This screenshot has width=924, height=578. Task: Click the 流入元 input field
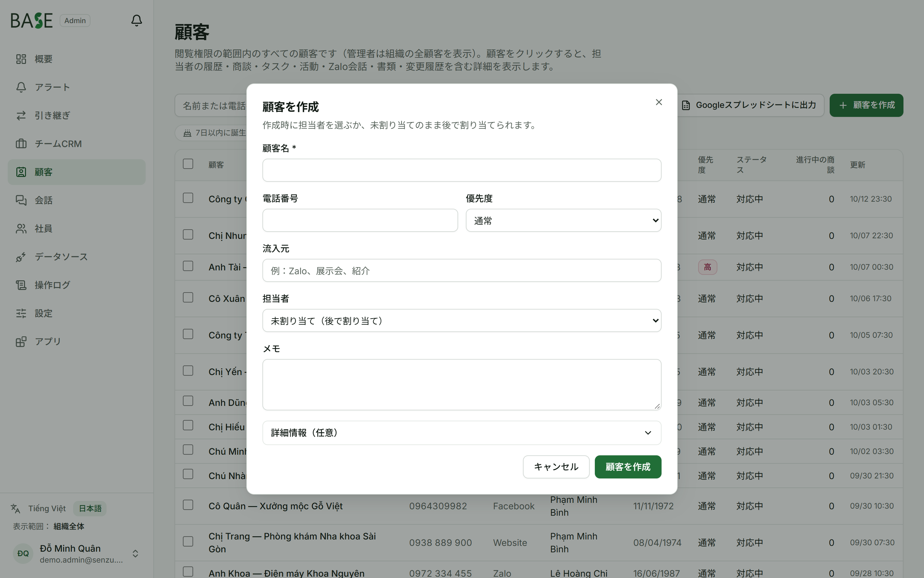[462, 271]
